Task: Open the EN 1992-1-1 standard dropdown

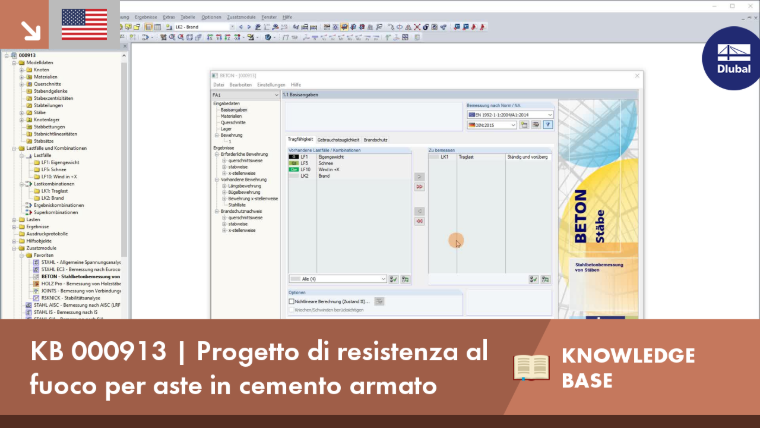Action: (x=510, y=115)
